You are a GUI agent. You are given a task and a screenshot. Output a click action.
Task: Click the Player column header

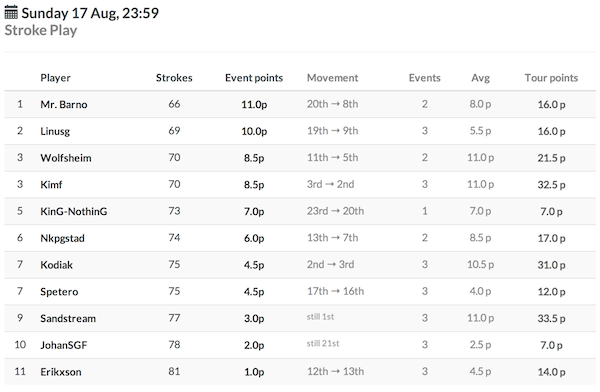coord(55,78)
